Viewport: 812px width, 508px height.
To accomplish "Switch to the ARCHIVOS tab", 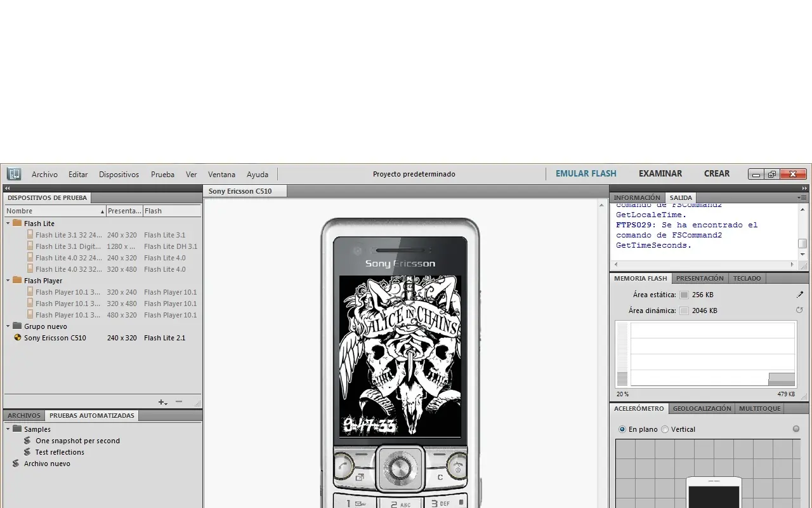I will [24, 415].
